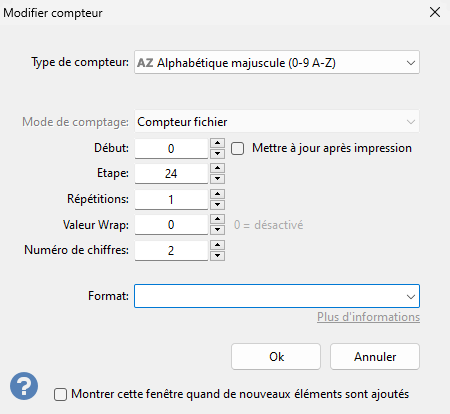Enable Mettre à jour après impression checkbox
Screen dimensions: 450x414
[x=238, y=148]
